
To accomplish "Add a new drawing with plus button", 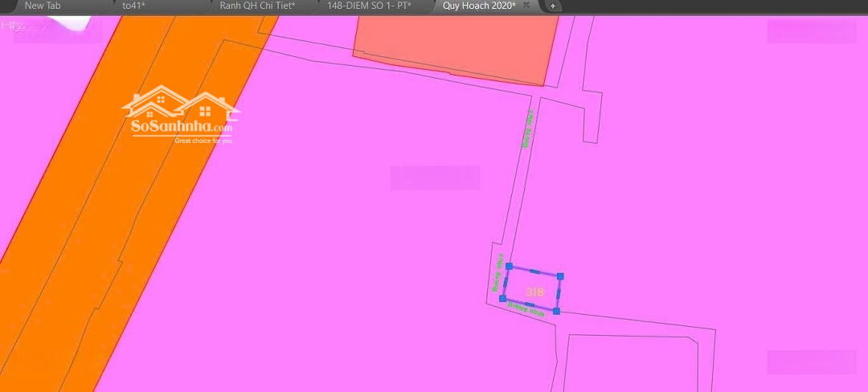I will 553,6.
